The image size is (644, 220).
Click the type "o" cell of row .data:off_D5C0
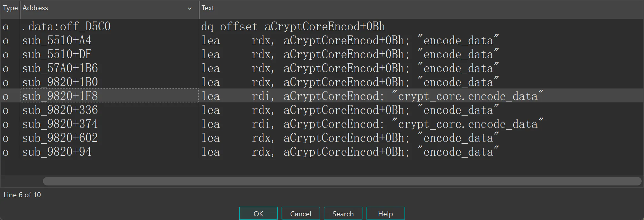pos(6,27)
